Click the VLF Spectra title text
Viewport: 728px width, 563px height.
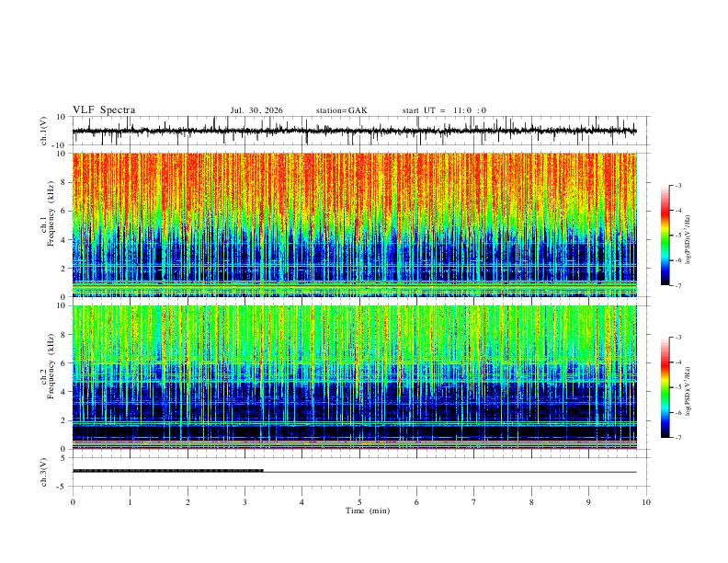click(x=104, y=110)
